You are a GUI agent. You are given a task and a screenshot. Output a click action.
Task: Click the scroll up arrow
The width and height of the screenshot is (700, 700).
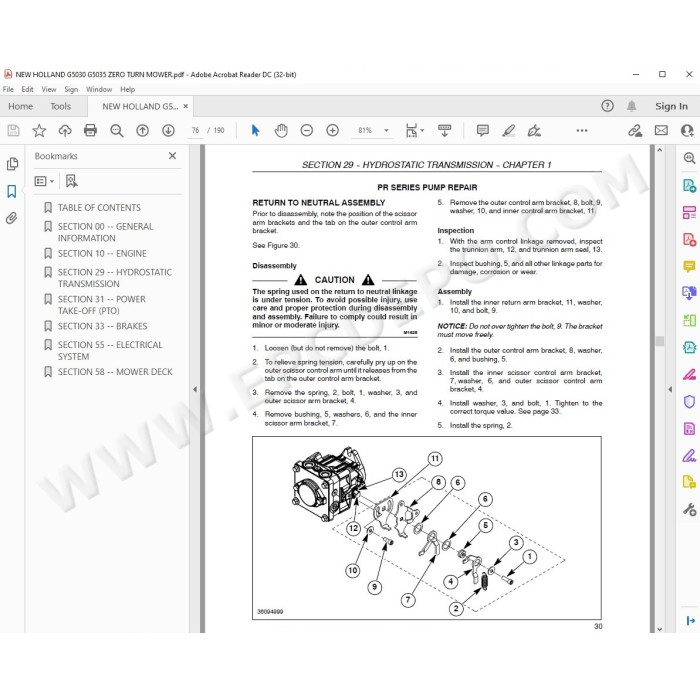[660, 150]
